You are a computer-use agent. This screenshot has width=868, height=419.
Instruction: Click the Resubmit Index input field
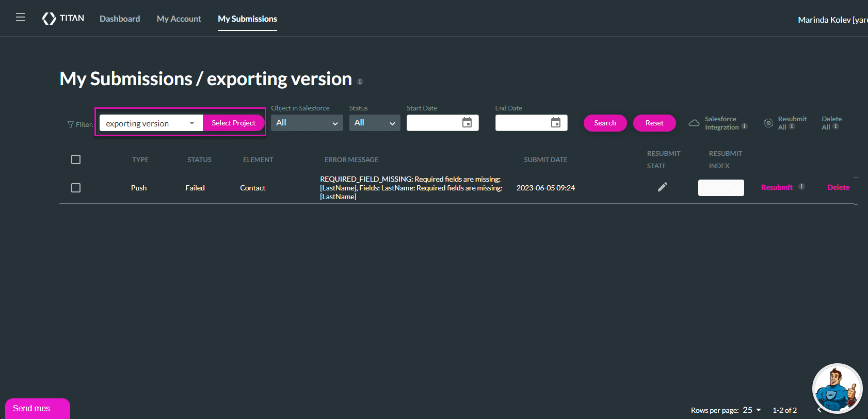[720, 188]
